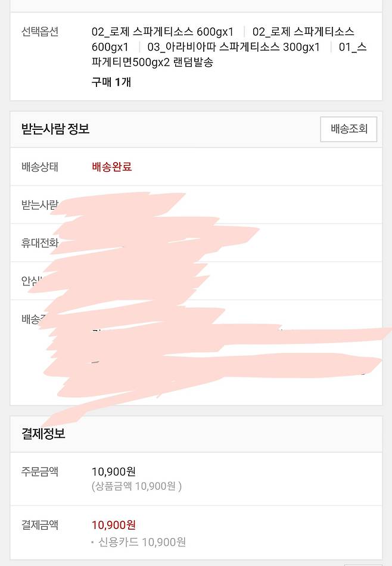
Task: Select the 결제정보 section header
Action: (43, 434)
